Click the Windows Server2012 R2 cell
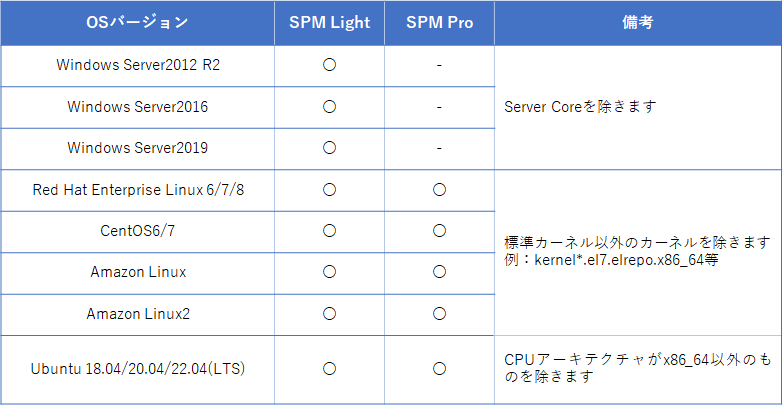Image resolution: width=783 pixels, height=405 pixels. point(138,65)
